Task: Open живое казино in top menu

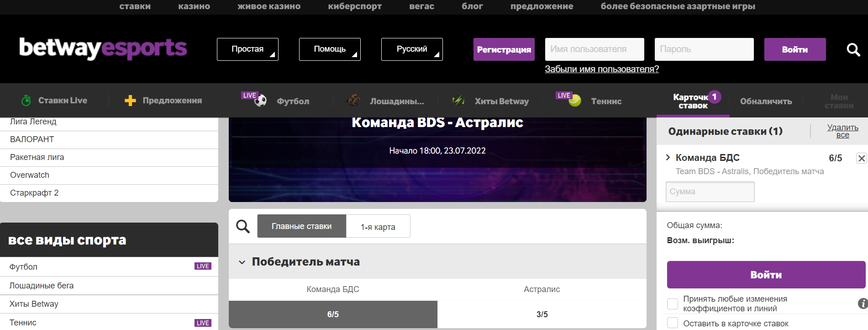Action: pos(269,6)
